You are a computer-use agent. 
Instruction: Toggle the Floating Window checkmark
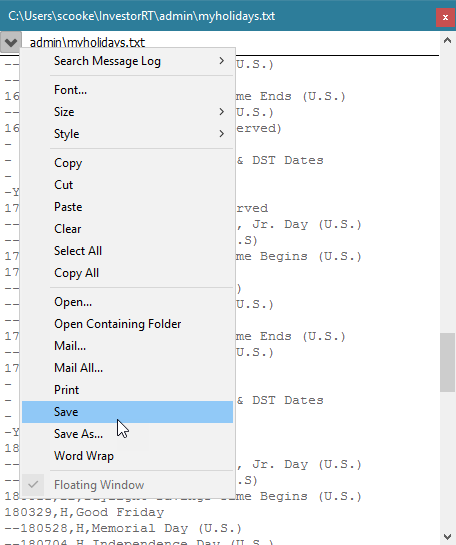click(x=128, y=485)
